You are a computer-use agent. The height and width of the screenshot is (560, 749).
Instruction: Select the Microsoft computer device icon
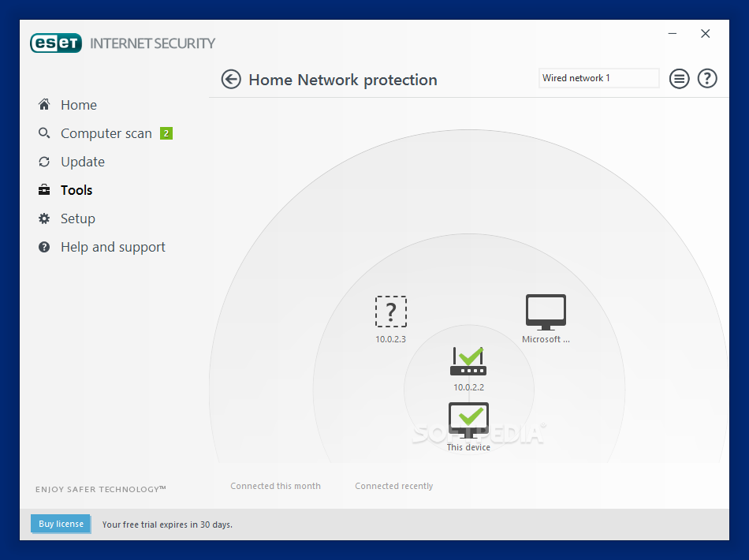546,312
